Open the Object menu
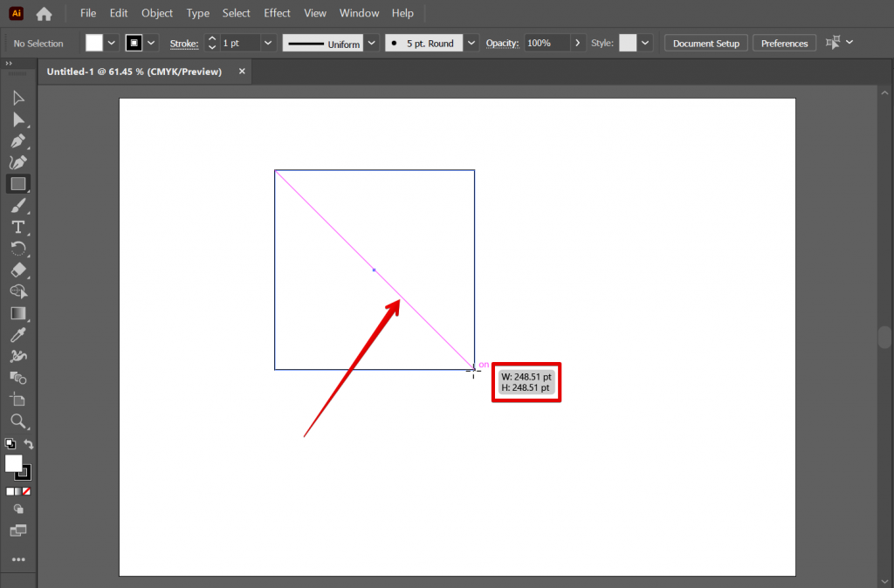Viewport: 894px width, 588px height. coord(157,13)
